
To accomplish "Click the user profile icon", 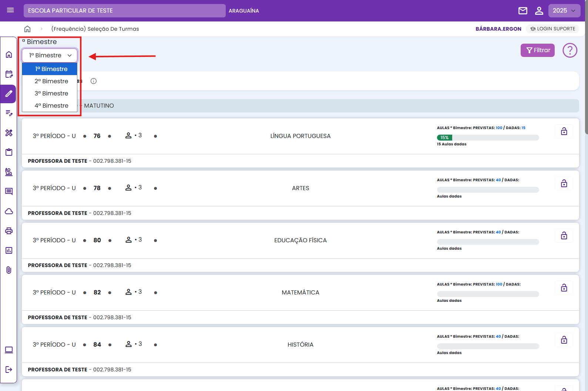I will click(x=539, y=11).
